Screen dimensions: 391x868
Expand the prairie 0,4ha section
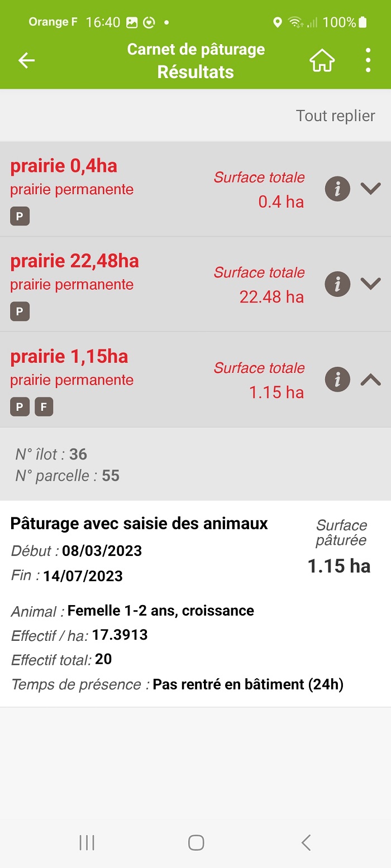click(x=370, y=189)
